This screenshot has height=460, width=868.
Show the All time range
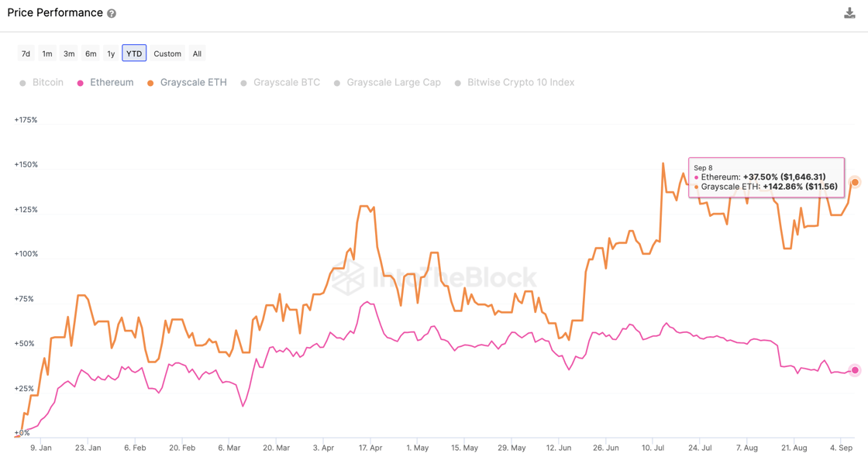(197, 53)
